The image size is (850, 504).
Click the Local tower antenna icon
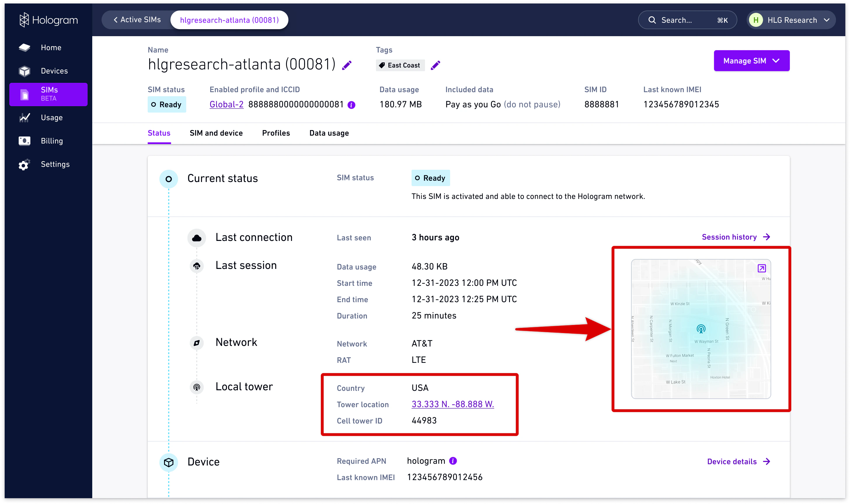(197, 387)
